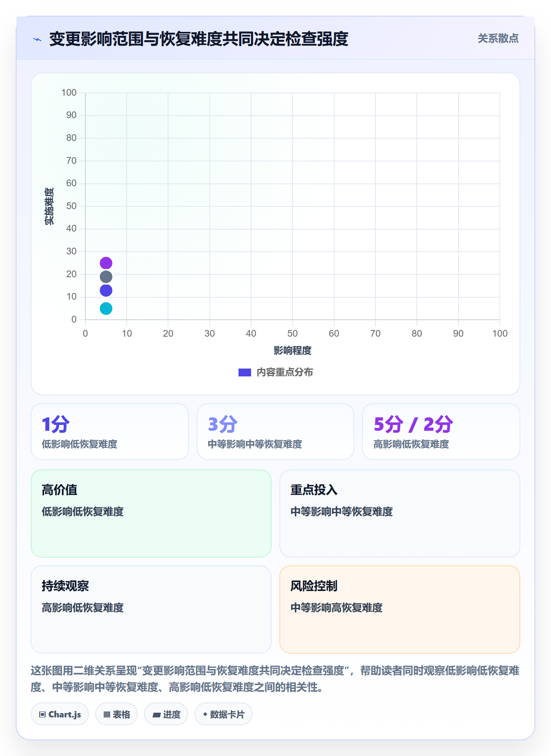Click the 数据卡片 tag
551x756 pixels.
click(x=224, y=714)
